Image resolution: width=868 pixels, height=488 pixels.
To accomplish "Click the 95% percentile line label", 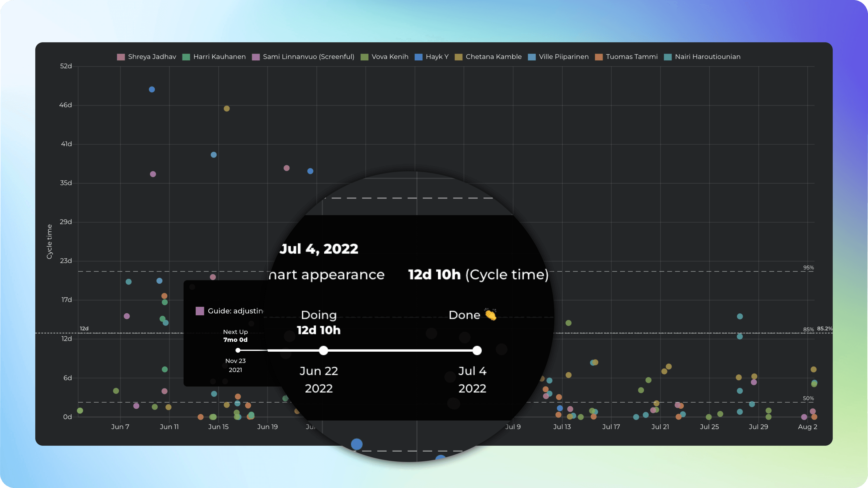I will [x=808, y=268].
